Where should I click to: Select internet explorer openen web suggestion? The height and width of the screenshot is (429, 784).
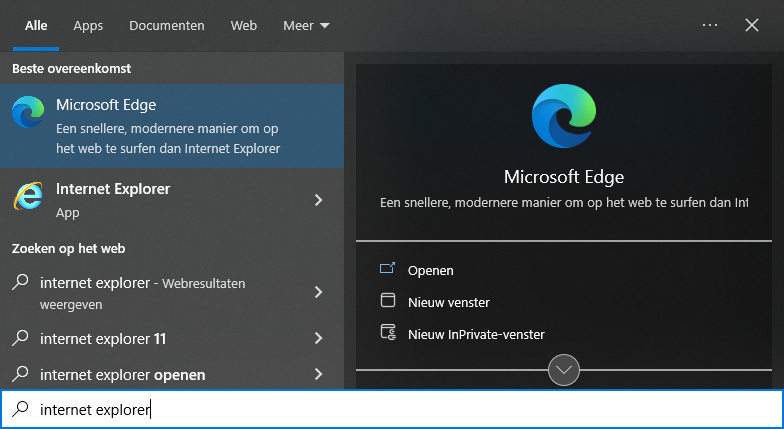172,374
